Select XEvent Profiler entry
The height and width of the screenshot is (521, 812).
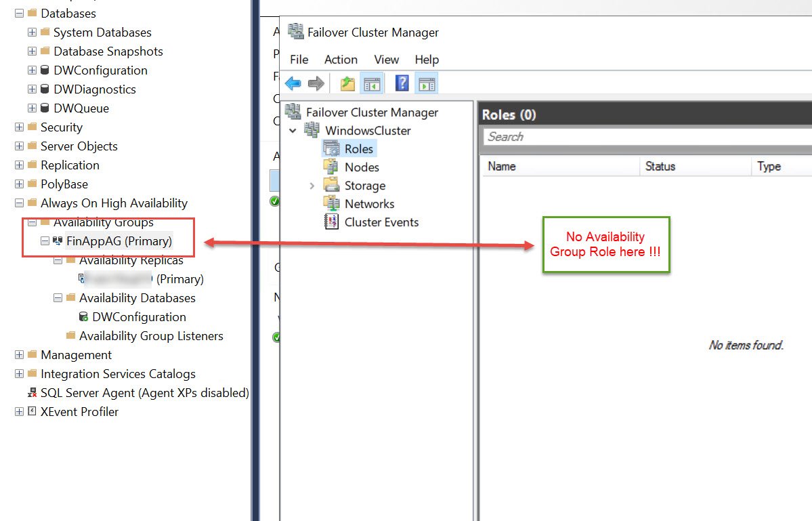(79, 412)
